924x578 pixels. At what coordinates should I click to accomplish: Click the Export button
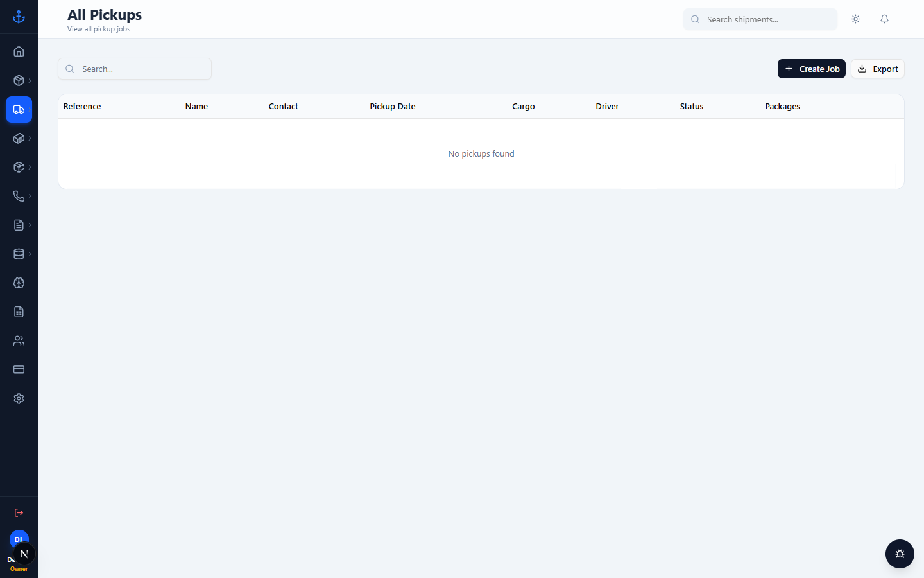click(877, 69)
